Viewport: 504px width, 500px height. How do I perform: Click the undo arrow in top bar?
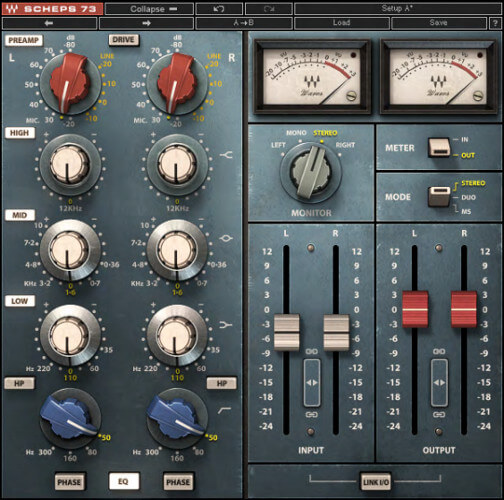pyautogui.click(x=219, y=9)
